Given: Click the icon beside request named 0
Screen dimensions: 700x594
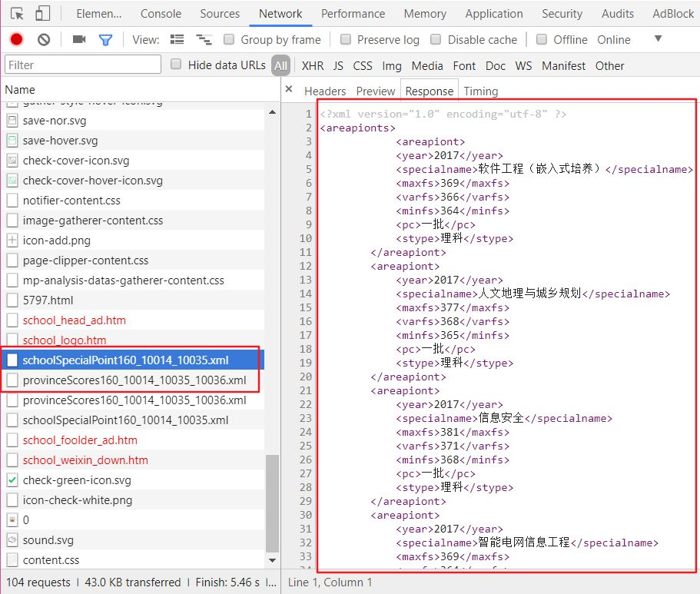Looking at the screenshot, I should click(x=12, y=520).
